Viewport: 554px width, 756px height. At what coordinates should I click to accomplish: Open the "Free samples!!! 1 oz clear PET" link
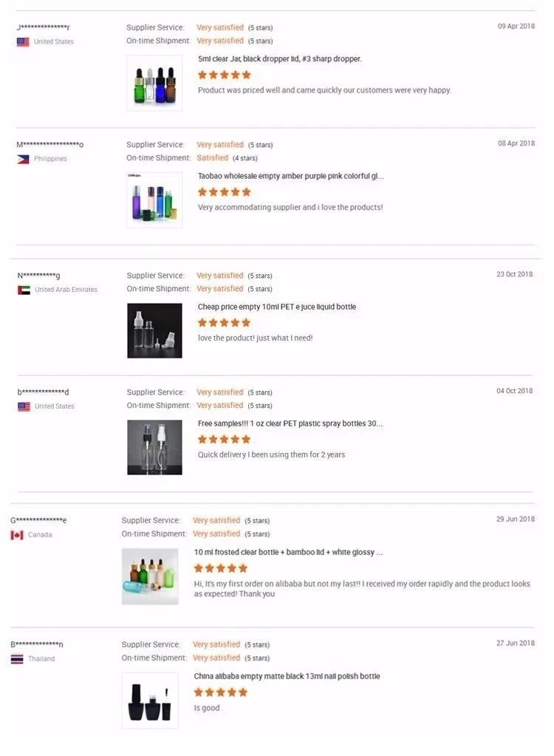tap(290, 423)
